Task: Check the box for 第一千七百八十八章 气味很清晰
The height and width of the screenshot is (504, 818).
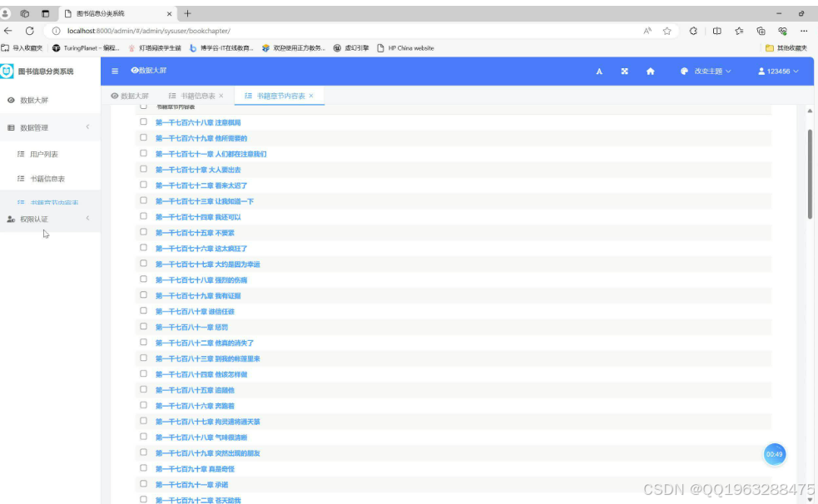Action: click(143, 437)
